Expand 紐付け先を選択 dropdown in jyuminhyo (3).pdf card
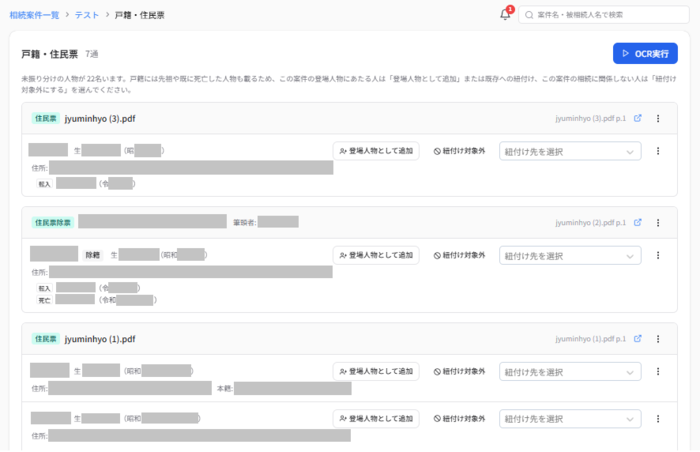Screen dimensions: 700x452 coord(570,151)
